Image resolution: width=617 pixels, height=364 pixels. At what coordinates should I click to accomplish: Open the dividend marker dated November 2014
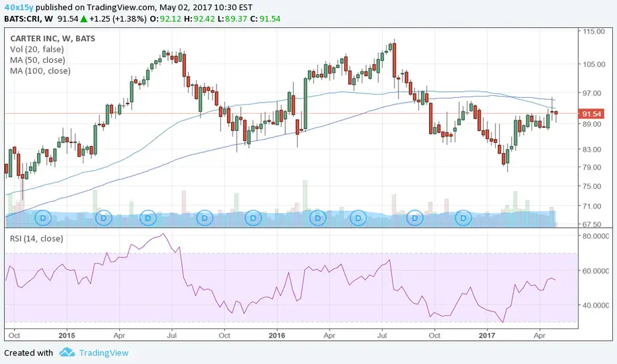43,218
